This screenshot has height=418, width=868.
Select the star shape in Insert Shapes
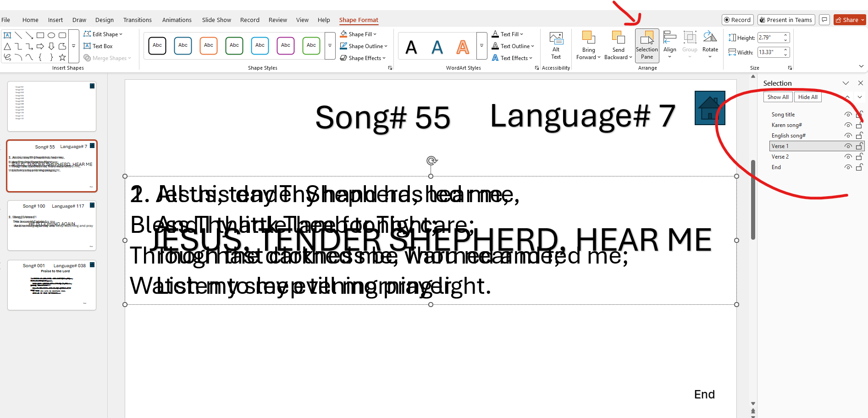[62, 57]
